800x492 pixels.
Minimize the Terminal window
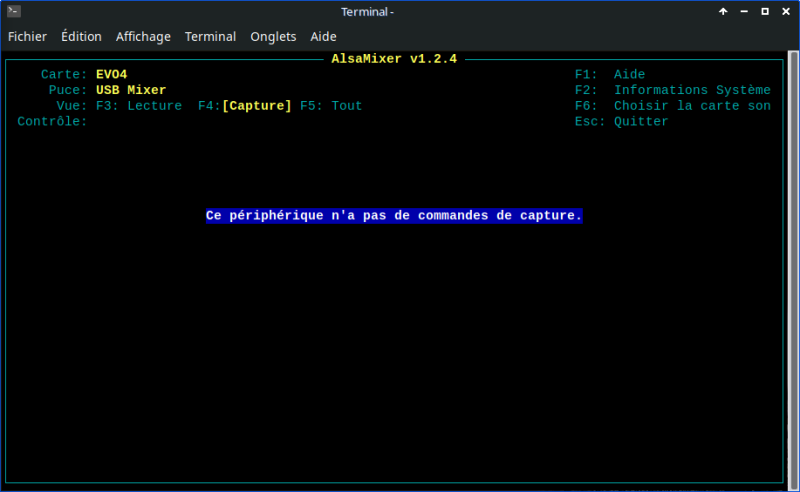(x=744, y=11)
